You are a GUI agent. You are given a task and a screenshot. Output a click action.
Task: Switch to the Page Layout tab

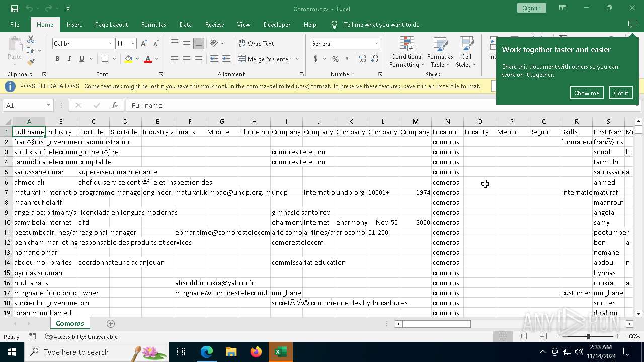(x=111, y=24)
